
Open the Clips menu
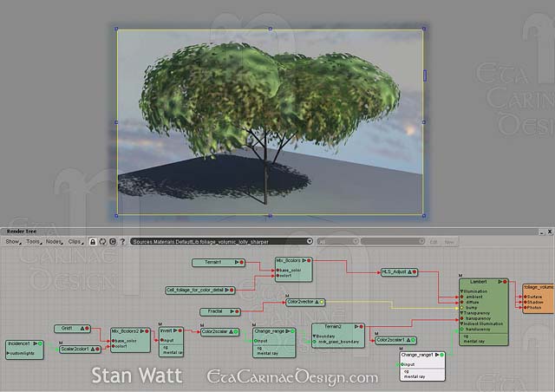(75, 241)
